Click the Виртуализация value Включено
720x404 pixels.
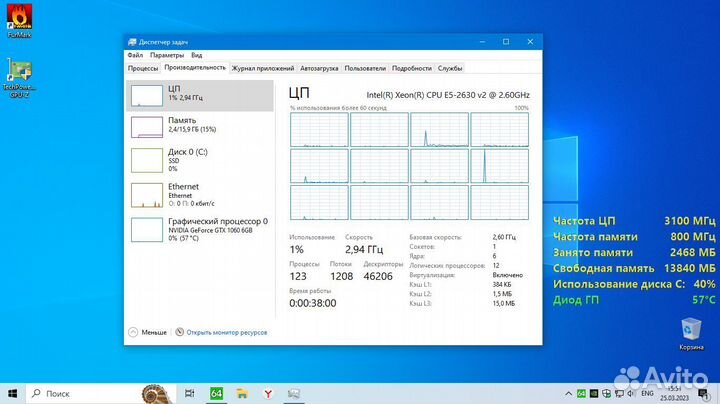coord(508,275)
